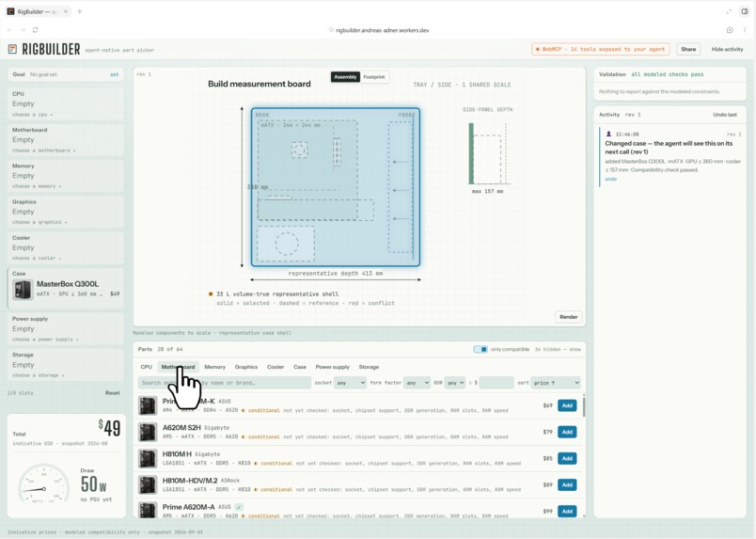Screen dimensions: 756x539
Task: Click the WebMCP tools exposed badge
Action: 600,49
